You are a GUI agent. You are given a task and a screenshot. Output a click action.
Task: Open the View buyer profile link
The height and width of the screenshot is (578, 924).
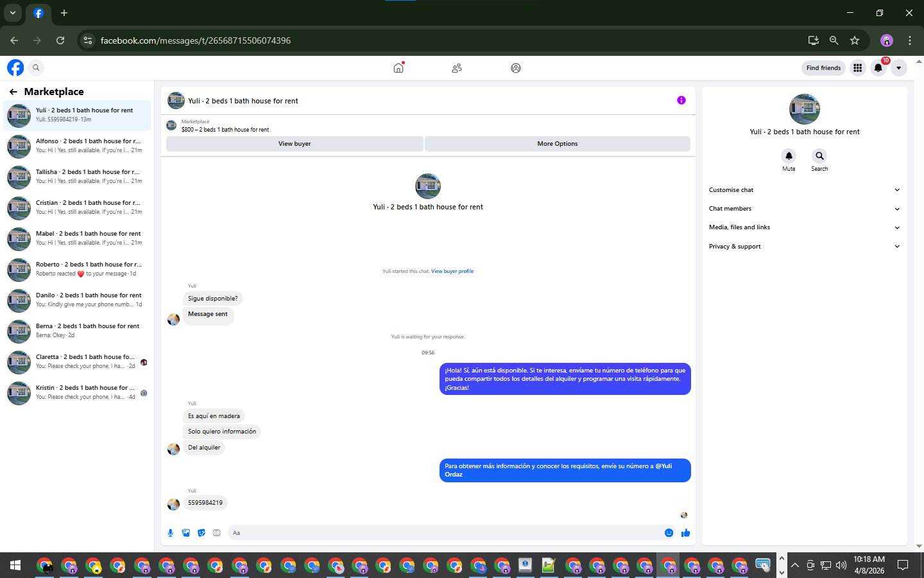coord(452,272)
